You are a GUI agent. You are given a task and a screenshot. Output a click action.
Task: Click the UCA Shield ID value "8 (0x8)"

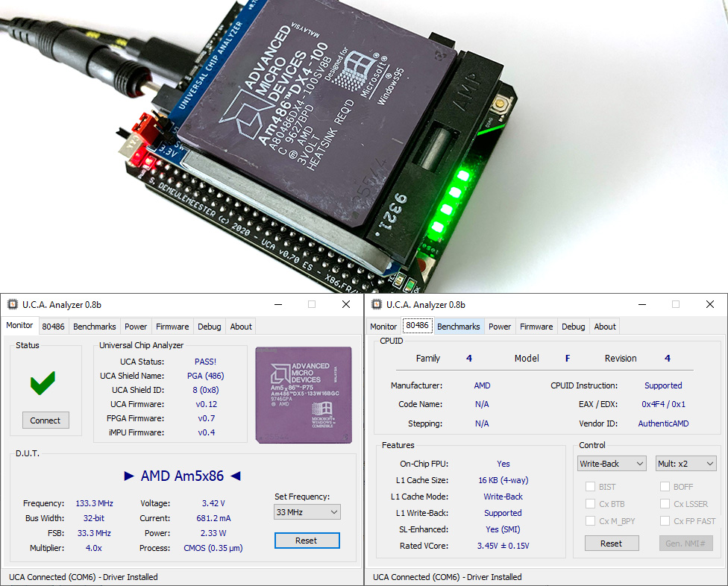click(x=206, y=390)
